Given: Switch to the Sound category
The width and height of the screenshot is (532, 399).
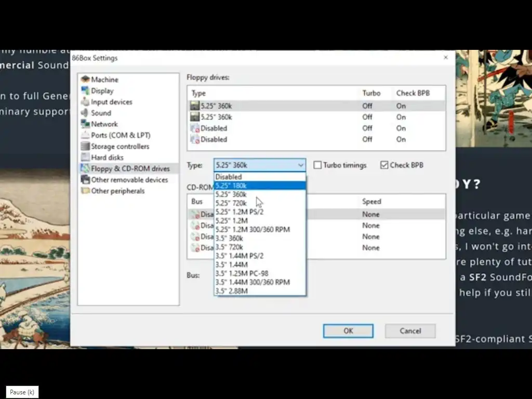Looking at the screenshot, I should click(101, 113).
